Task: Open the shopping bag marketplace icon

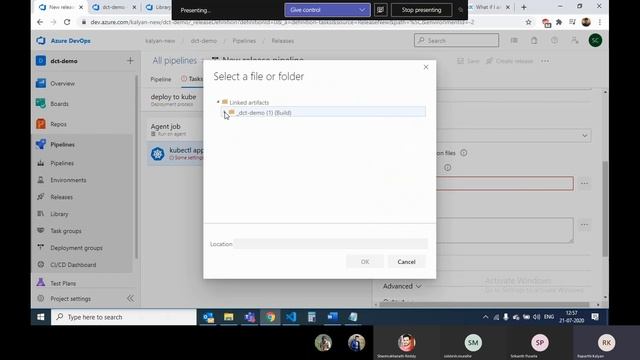Action: tap(534, 40)
